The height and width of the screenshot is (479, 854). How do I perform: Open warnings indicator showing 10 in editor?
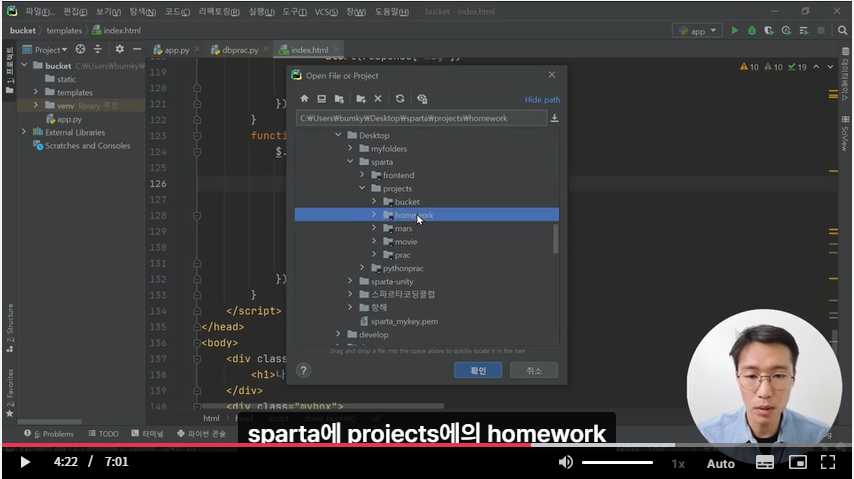(x=749, y=67)
